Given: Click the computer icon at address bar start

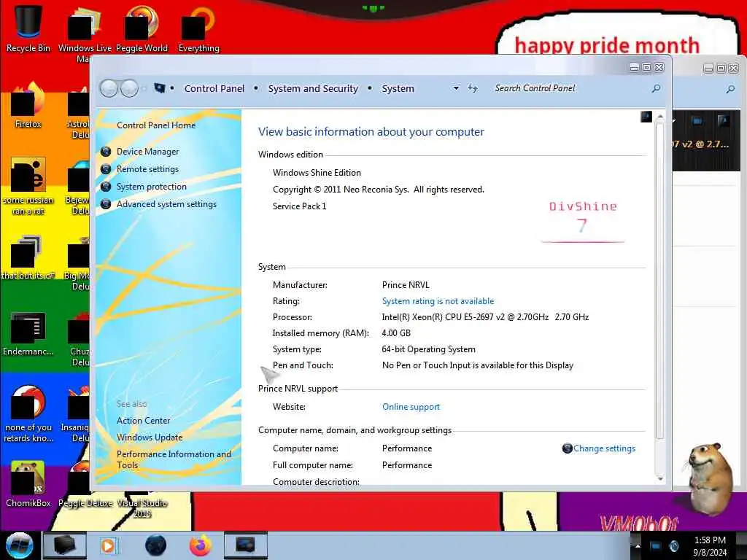Looking at the screenshot, I should [160, 88].
